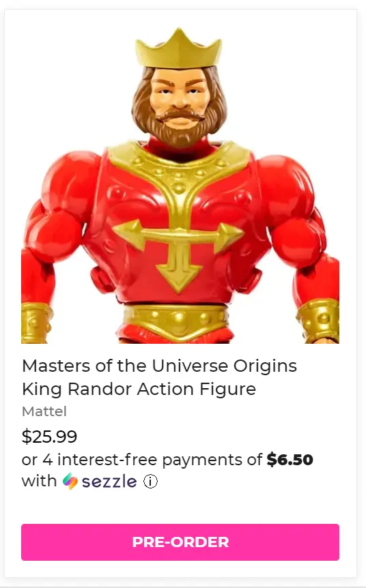Click the Sezzle info circle icon
Image resolution: width=366 pixels, height=588 pixels.
(x=150, y=481)
